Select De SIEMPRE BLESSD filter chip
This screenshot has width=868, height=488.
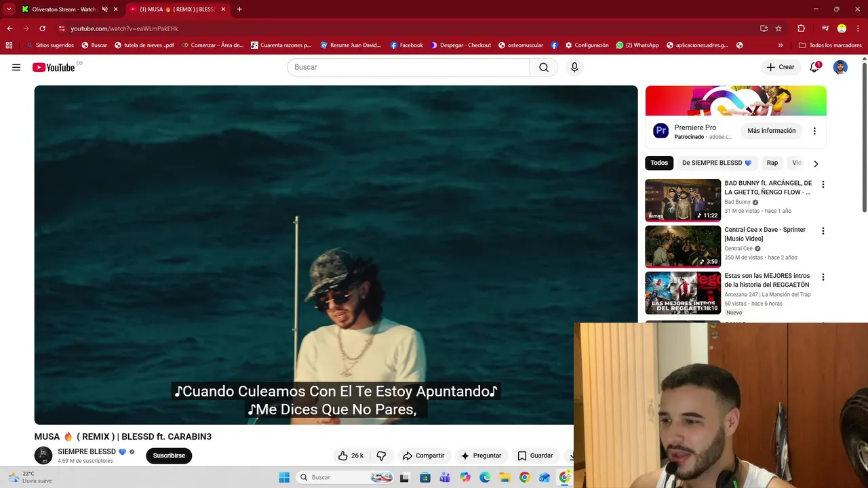[x=717, y=163]
